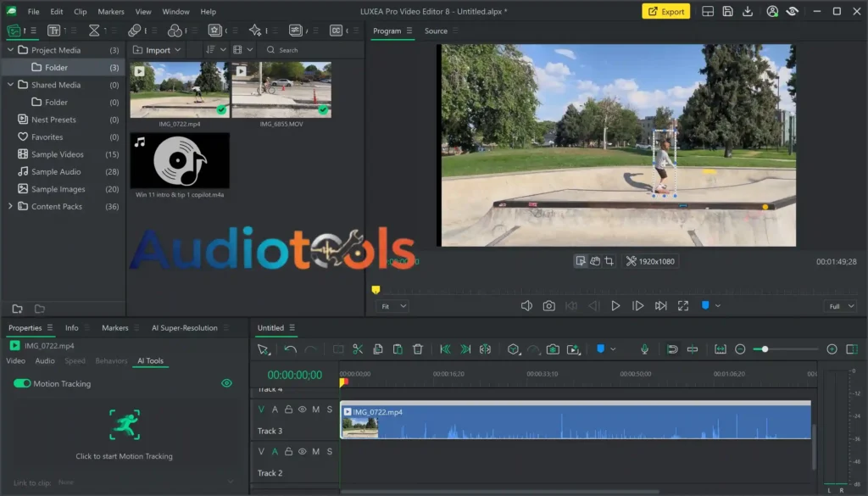The image size is (868, 496).
Task: Open the Captions CC icon in top toolbar
Action: [336, 31]
